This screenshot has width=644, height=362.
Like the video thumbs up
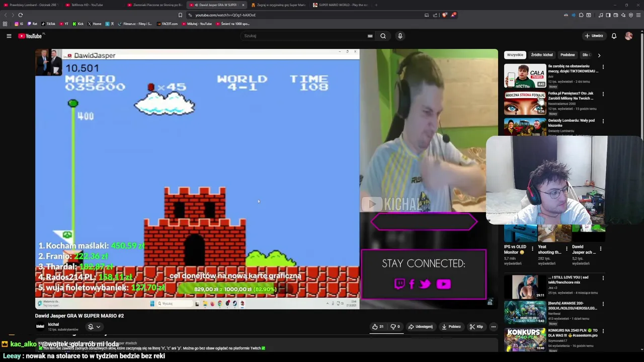(377, 327)
